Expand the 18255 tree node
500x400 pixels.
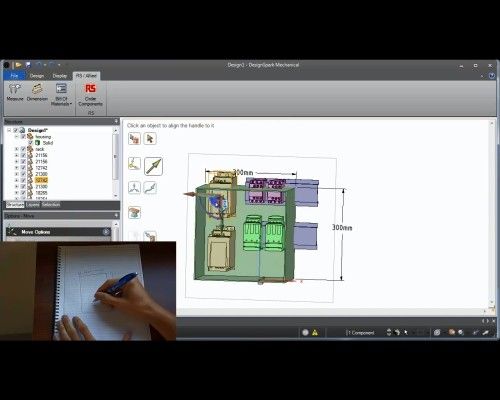pos(16,193)
